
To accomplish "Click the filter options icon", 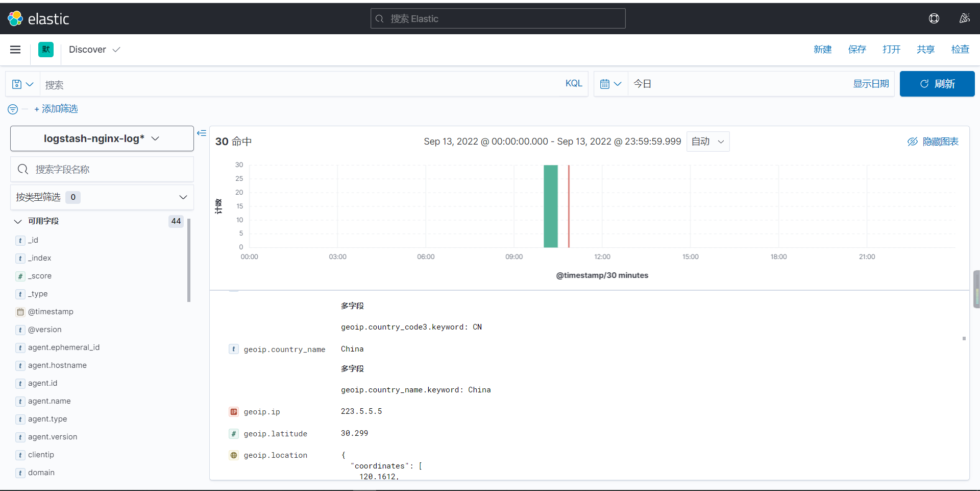I will [13, 109].
